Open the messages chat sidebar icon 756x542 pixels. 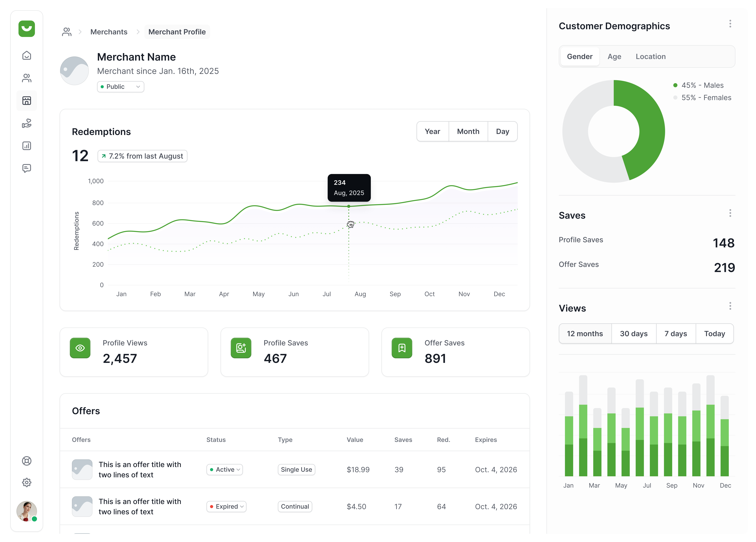point(27,168)
